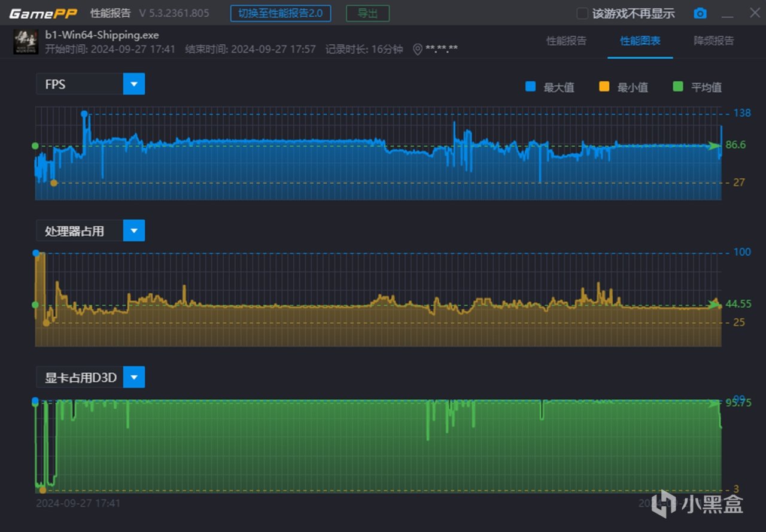Open the 处理器占用 metric dropdown

[134, 230]
